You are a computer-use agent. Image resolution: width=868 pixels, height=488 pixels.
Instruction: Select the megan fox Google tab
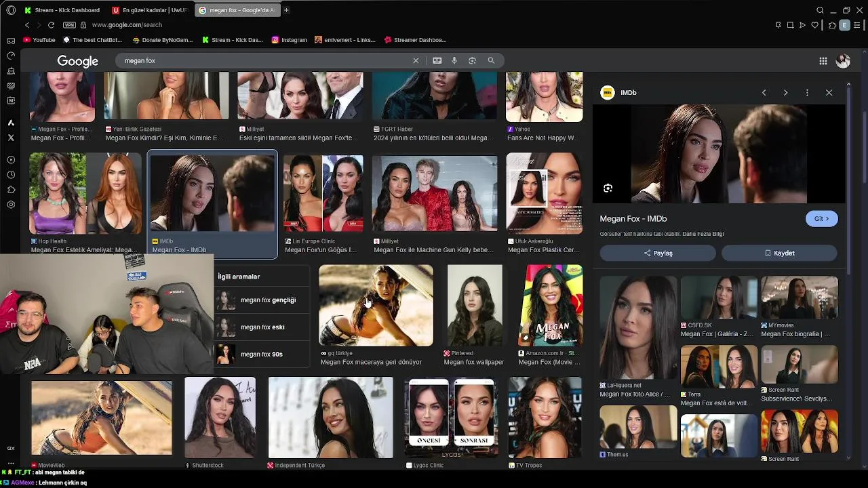pos(237,10)
